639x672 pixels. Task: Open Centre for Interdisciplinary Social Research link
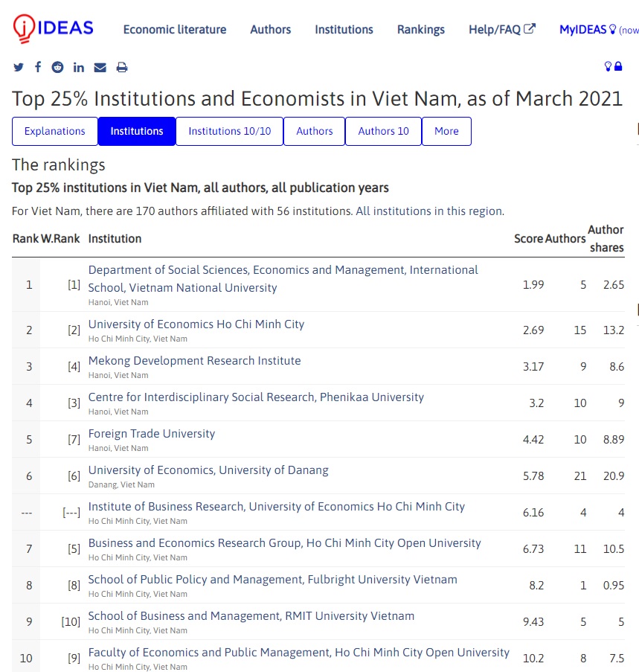click(x=256, y=397)
